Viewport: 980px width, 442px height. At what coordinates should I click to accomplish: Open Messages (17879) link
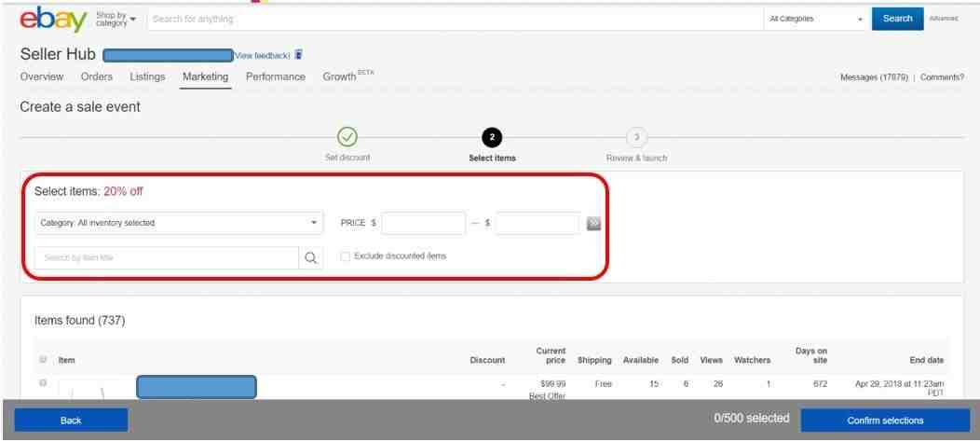874,77
